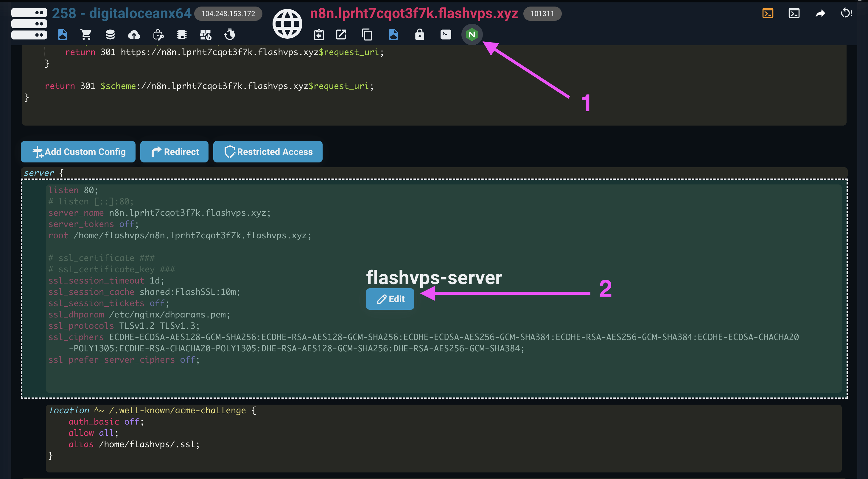Open the orange terminal console icon

click(x=768, y=13)
